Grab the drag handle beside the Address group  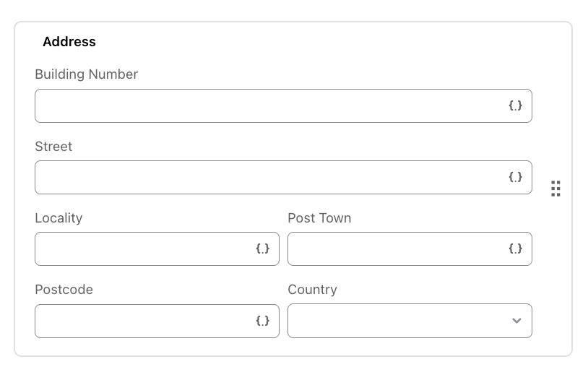click(x=555, y=189)
